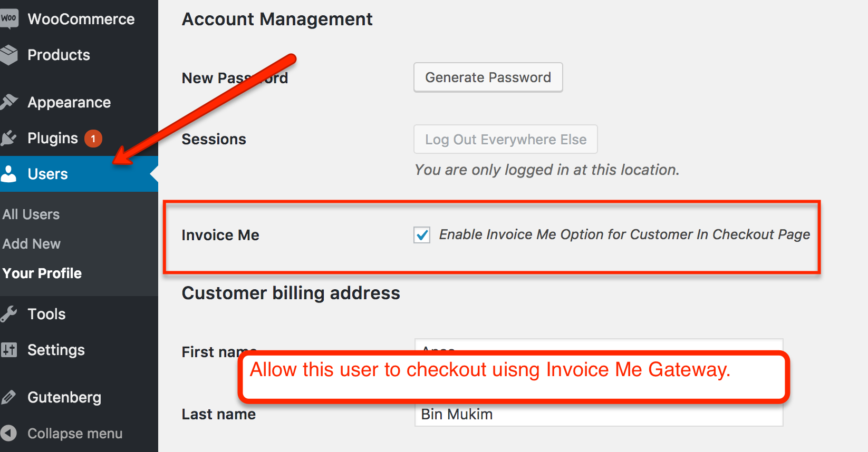Click the Plugins plug icon
Screen dimensions: 868x452
coord(9,138)
